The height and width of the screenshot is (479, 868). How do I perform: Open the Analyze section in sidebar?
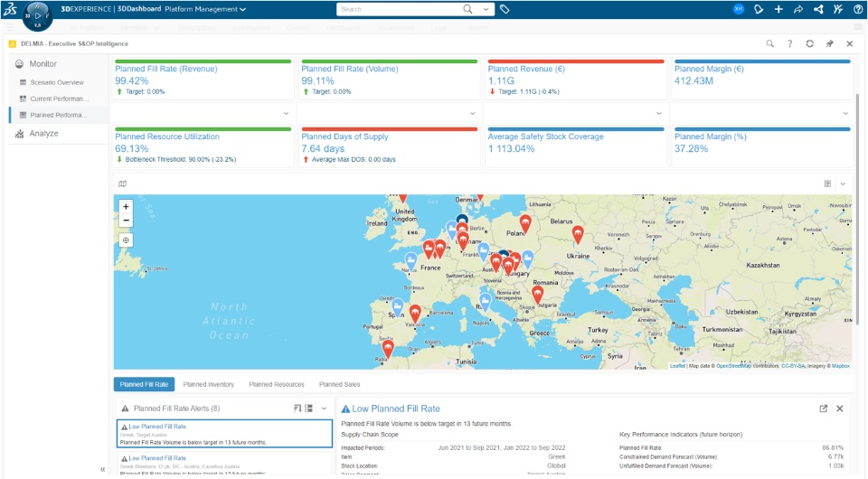[x=43, y=133]
